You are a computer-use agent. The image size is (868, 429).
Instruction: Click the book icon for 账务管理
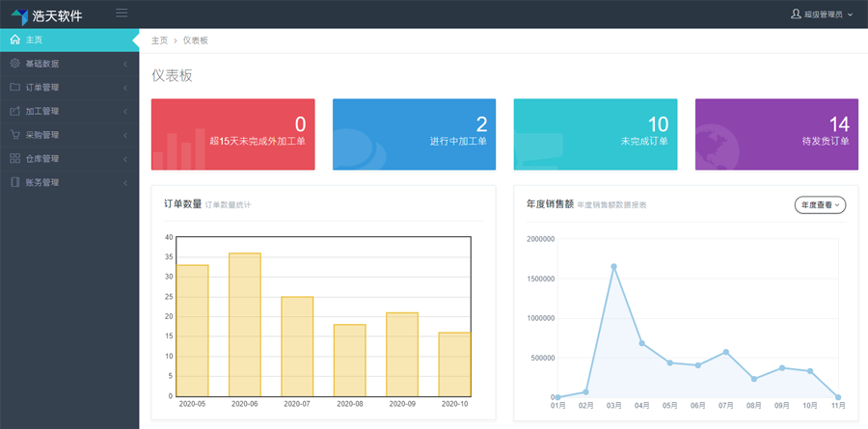pyautogui.click(x=14, y=182)
